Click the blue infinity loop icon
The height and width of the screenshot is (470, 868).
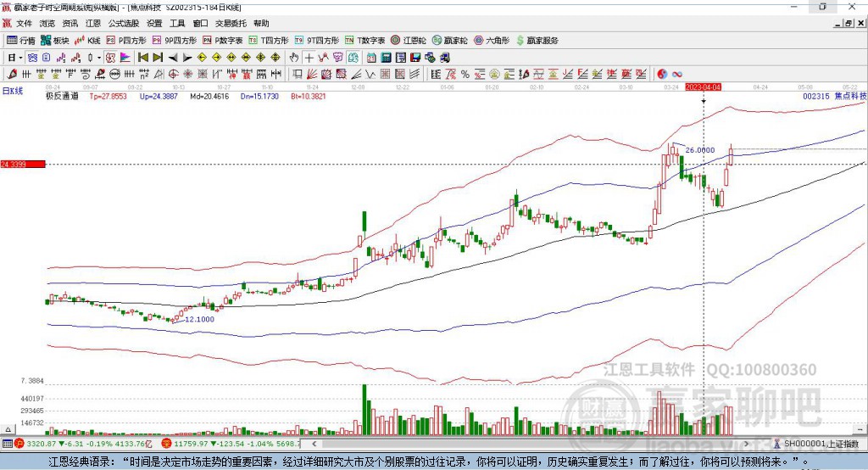pos(676,75)
